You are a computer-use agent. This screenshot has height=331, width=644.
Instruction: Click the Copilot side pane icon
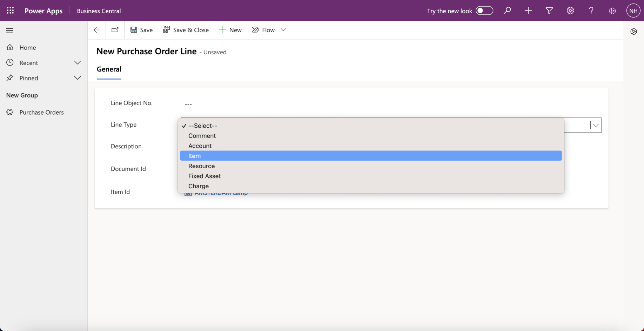634,32
